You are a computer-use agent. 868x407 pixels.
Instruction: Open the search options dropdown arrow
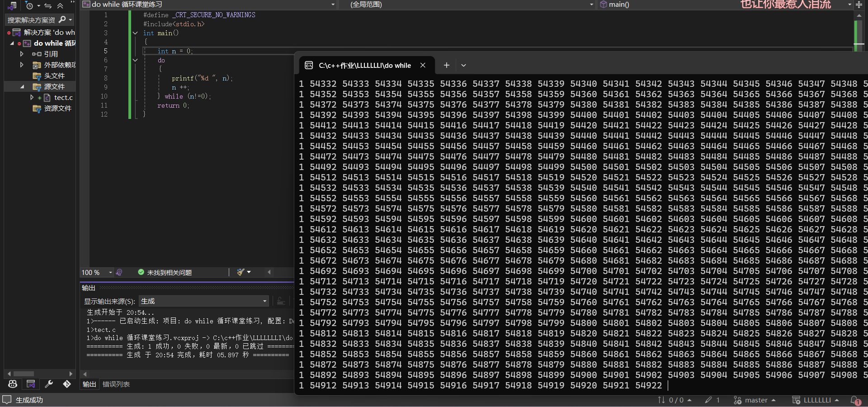71,20
